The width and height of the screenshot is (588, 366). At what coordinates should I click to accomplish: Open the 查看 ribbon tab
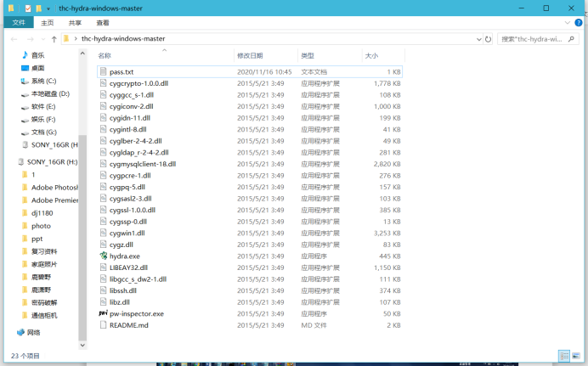(103, 23)
